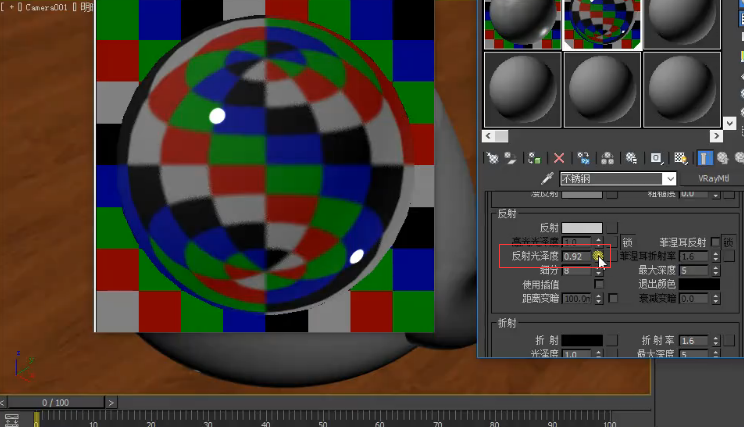Reset material with red X icon
The image size is (744, 427).
click(559, 158)
